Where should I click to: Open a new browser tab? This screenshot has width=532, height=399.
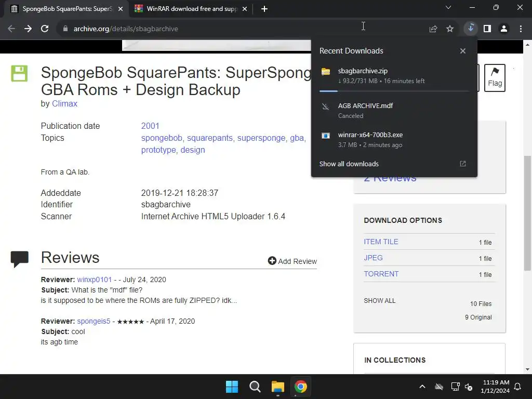264,9
